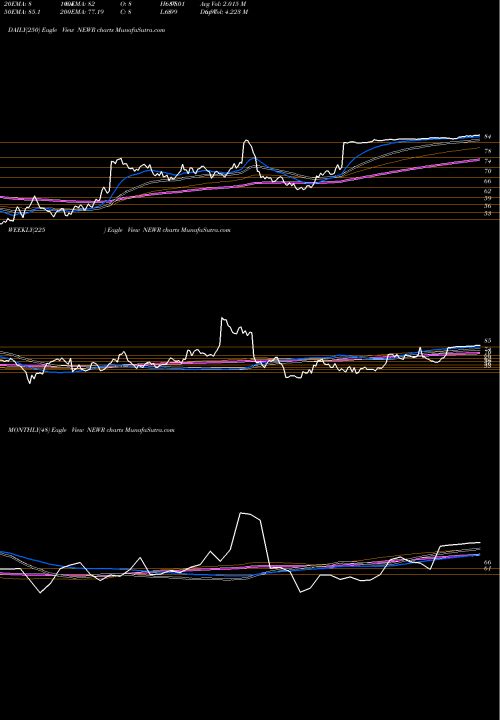Click the day volume 4.223 M text
The image size is (500, 720).
pos(224,12)
